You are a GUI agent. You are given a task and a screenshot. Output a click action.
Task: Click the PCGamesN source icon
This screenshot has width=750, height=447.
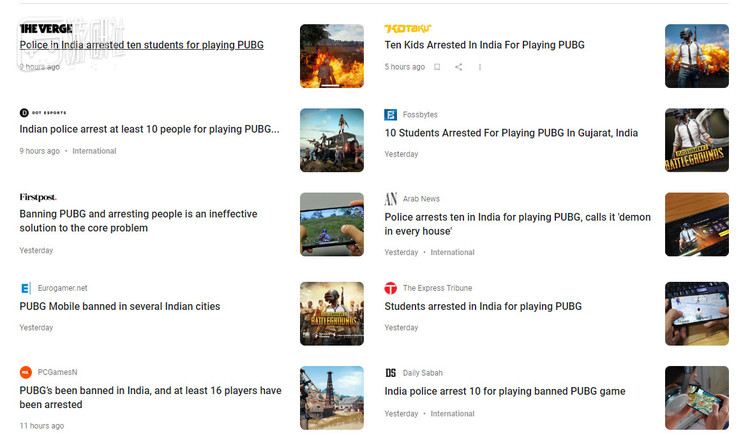[x=26, y=372]
